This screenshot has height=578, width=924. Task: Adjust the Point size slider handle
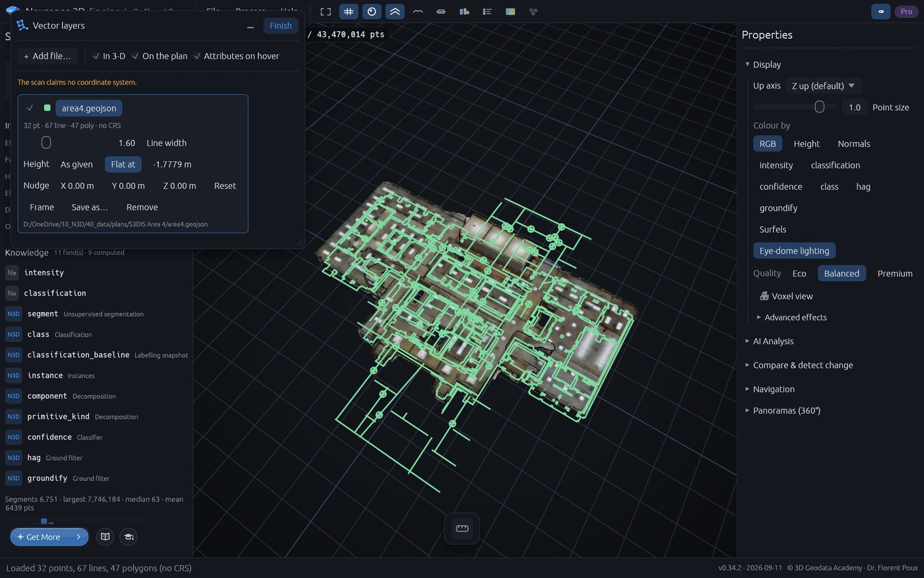click(820, 107)
